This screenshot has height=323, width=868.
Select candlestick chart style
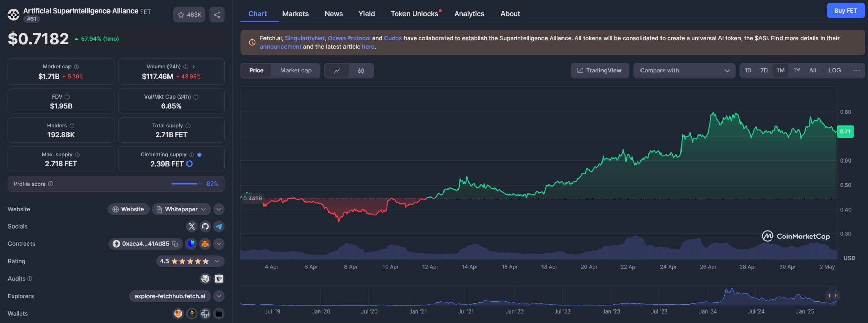(361, 71)
